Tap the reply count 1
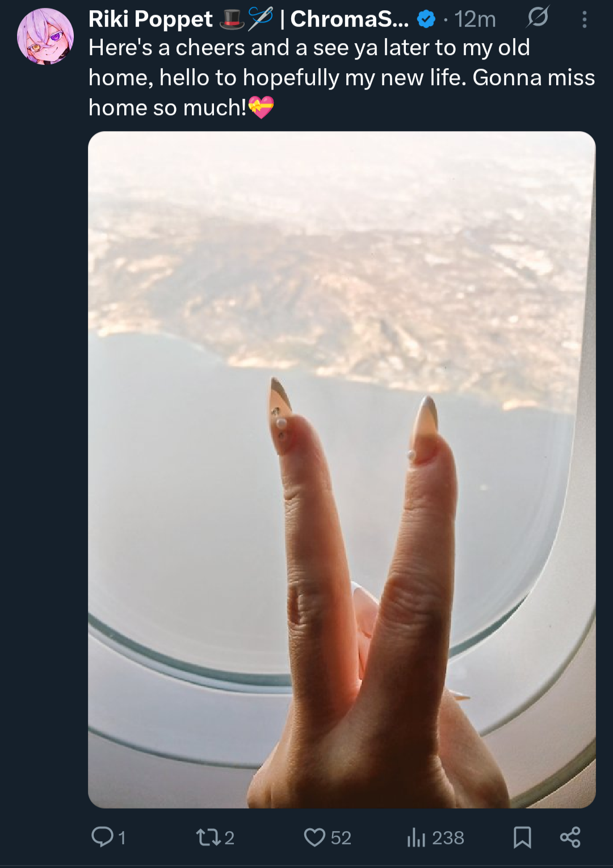Screen dimensions: 613x868 121,838
